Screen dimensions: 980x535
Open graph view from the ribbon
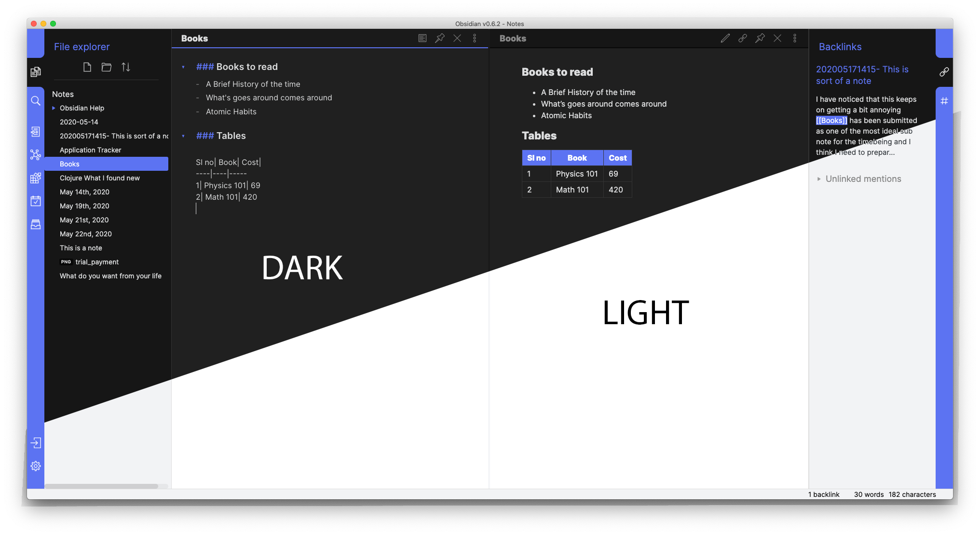36,155
